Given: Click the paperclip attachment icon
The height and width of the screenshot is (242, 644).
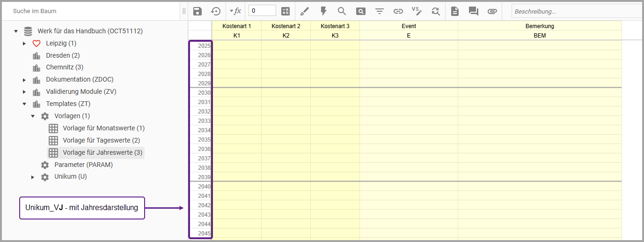Looking at the screenshot, I should [492, 11].
